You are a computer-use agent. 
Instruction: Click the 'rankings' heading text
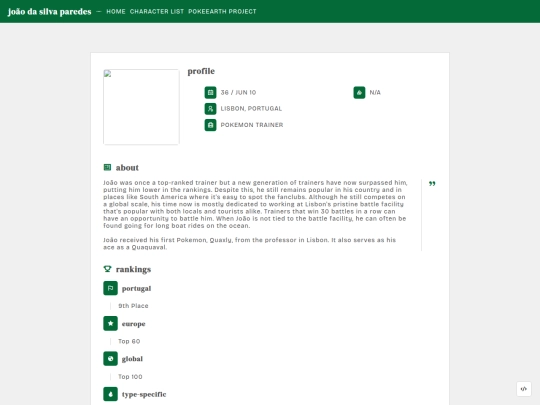(133, 269)
